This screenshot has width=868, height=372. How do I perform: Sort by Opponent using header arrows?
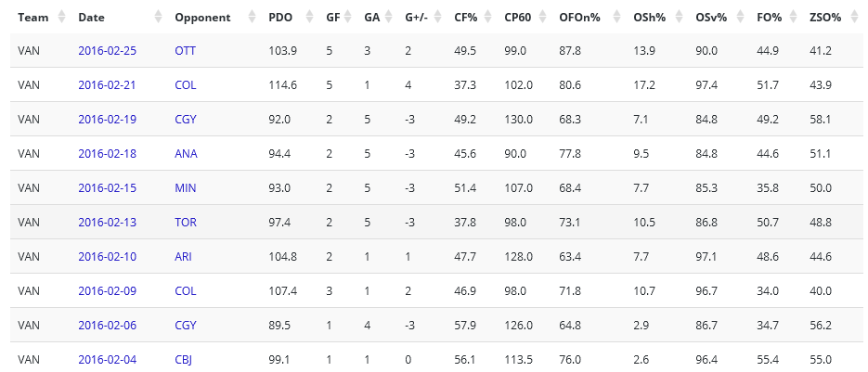coord(253,18)
